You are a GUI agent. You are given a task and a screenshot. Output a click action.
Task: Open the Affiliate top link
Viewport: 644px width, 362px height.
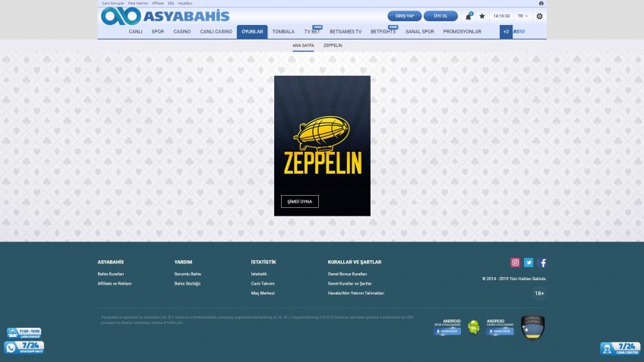(158, 3)
